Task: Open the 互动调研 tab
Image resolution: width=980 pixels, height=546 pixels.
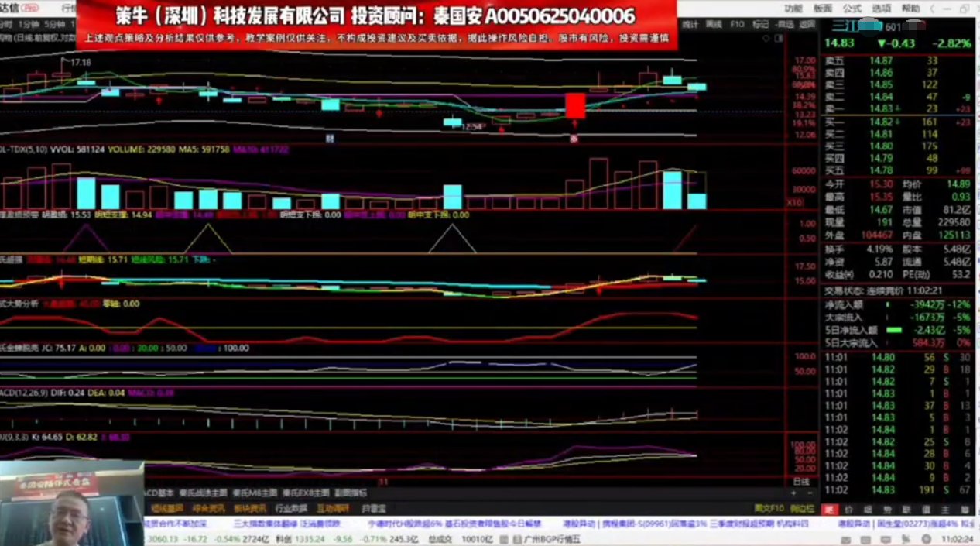Action: click(x=331, y=509)
